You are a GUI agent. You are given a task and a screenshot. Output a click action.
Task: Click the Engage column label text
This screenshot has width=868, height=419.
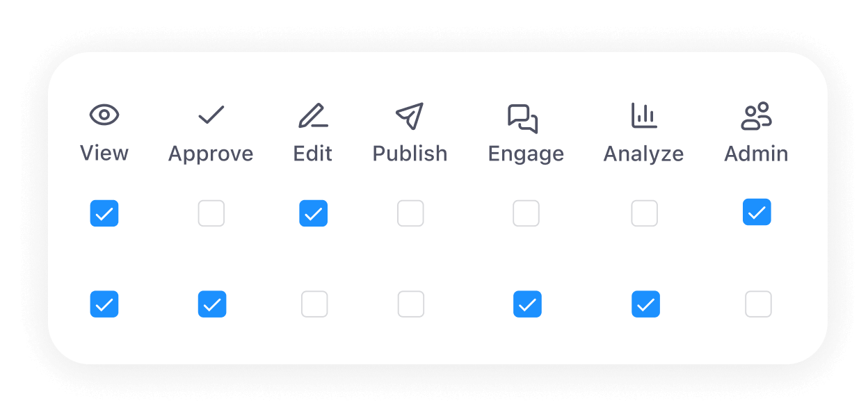pyautogui.click(x=526, y=154)
